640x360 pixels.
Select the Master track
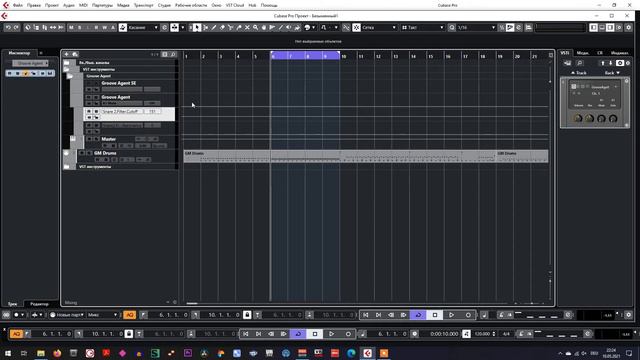coord(109,139)
